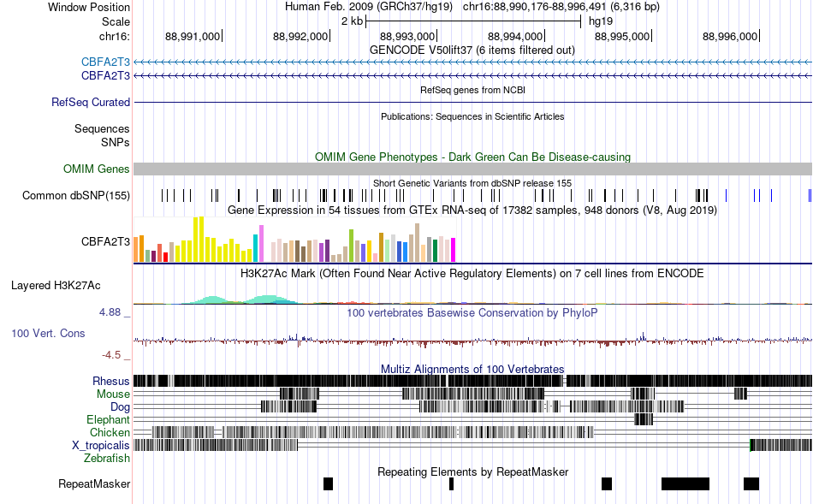
Task: Click the leftmost RepeatMasker block
Action: pos(328,483)
